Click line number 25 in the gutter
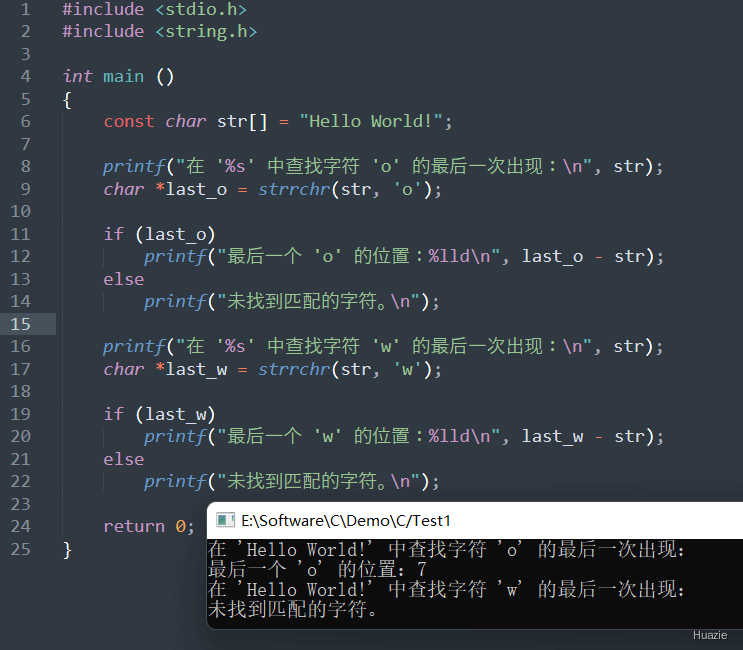 20,549
